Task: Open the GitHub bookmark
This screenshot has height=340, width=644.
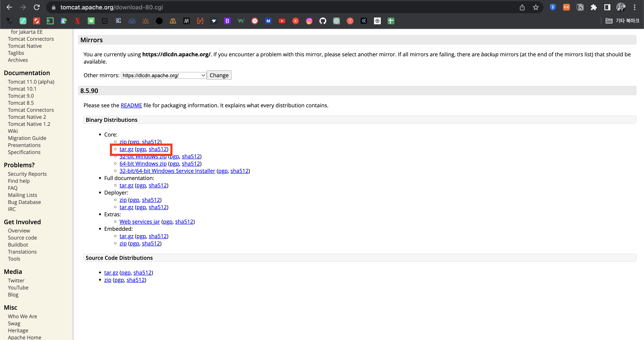Action: [x=322, y=21]
